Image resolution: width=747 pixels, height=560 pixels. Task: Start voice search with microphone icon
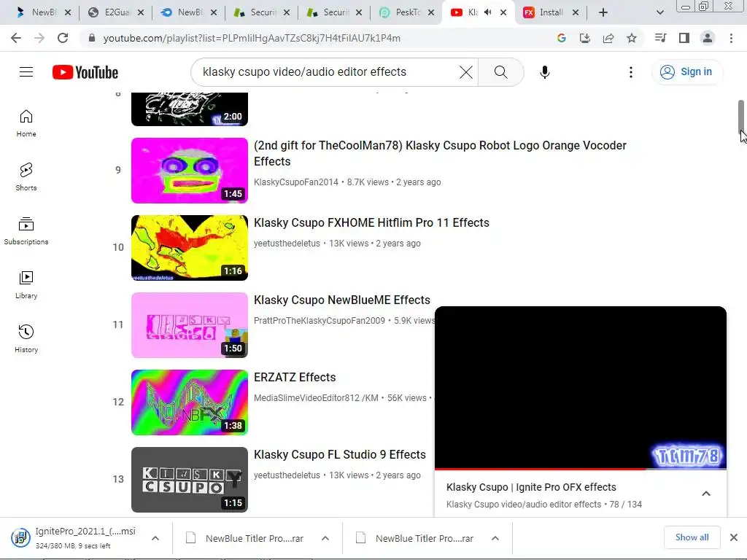(544, 72)
